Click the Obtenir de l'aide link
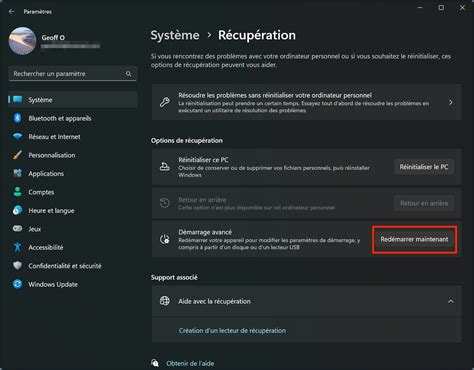Screen dimensions: 474x370 pyautogui.click(x=190, y=363)
